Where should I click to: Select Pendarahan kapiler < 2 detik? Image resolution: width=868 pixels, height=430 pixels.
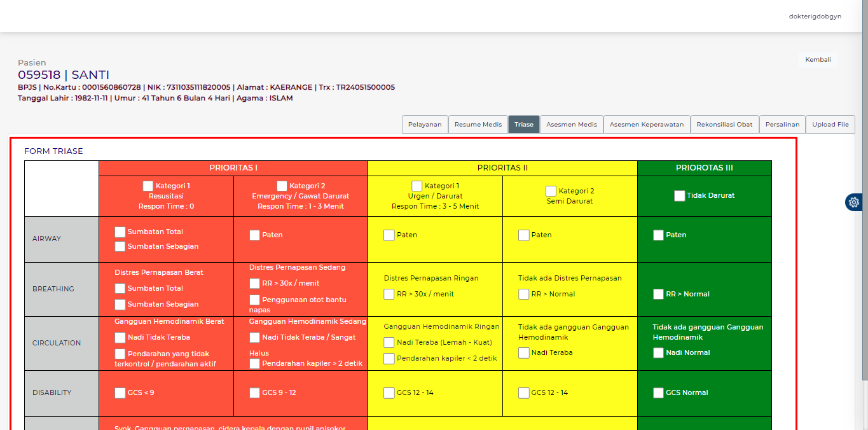(389, 359)
